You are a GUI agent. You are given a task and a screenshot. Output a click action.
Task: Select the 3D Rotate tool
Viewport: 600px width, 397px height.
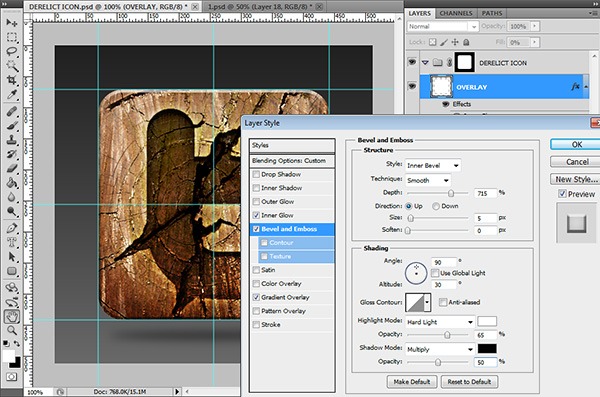11,288
